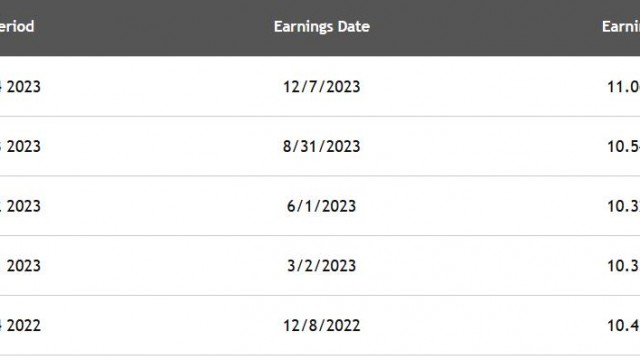Viewport: 640px width, 360px height.
Task: Click empty space right of 12/7/2023
Action: 482,87
